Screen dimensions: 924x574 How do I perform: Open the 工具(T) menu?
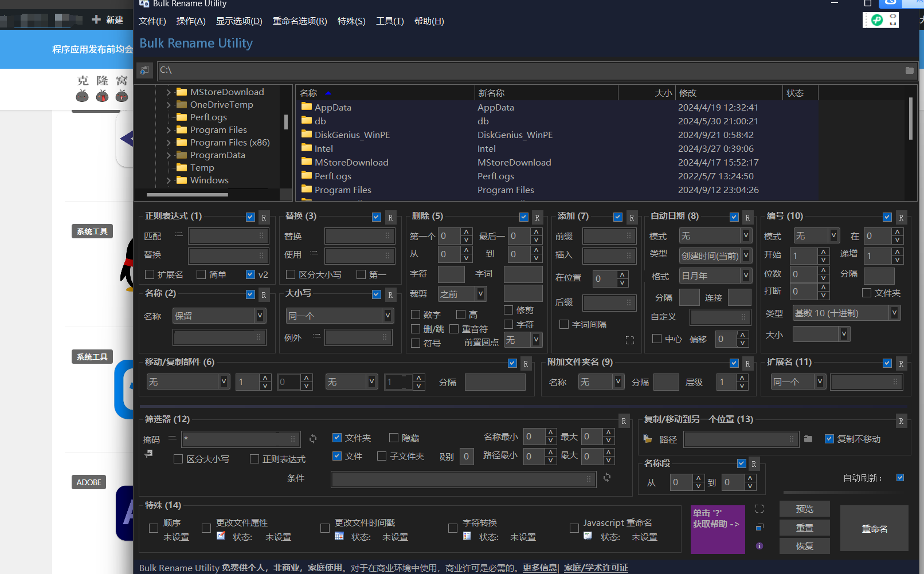click(x=390, y=21)
